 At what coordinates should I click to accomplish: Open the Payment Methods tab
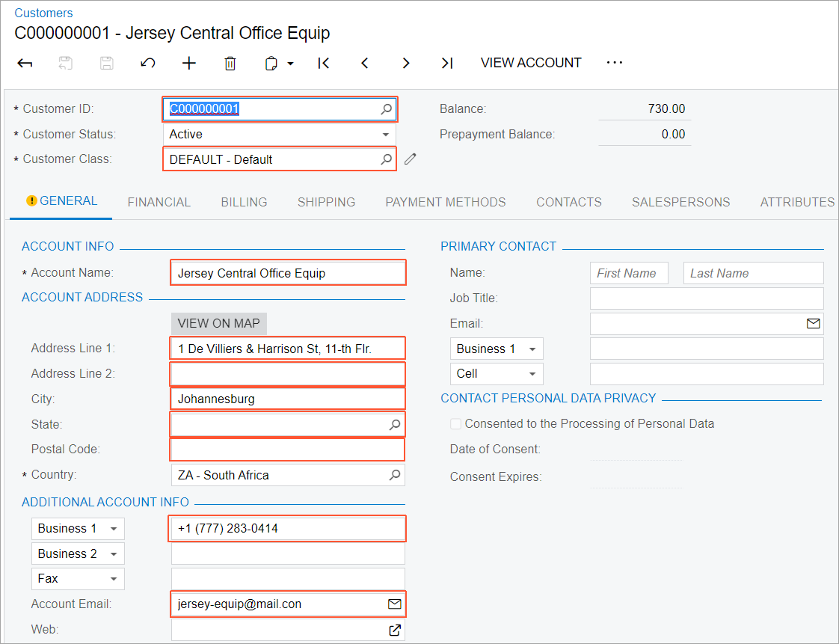(x=446, y=202)
